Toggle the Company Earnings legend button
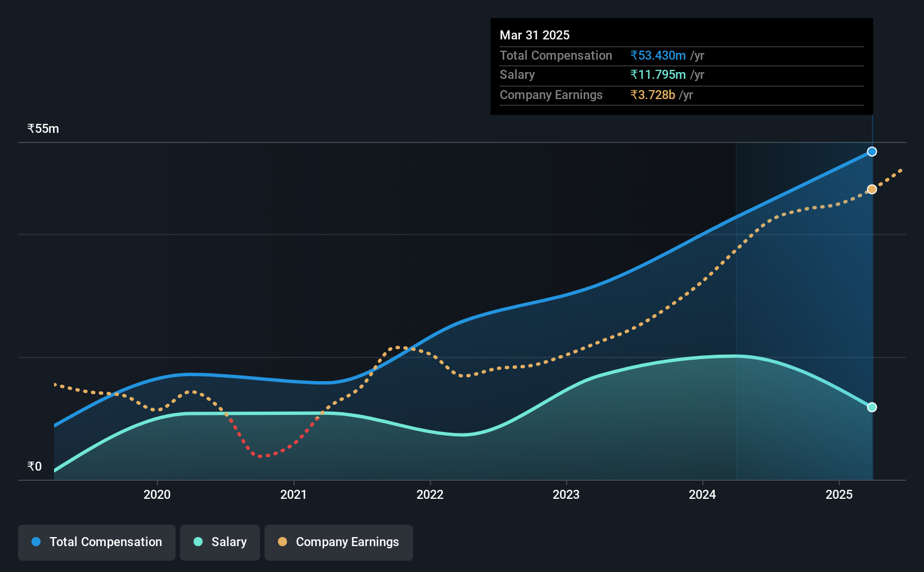Screen dimensions: 924x572 [339, 542]
